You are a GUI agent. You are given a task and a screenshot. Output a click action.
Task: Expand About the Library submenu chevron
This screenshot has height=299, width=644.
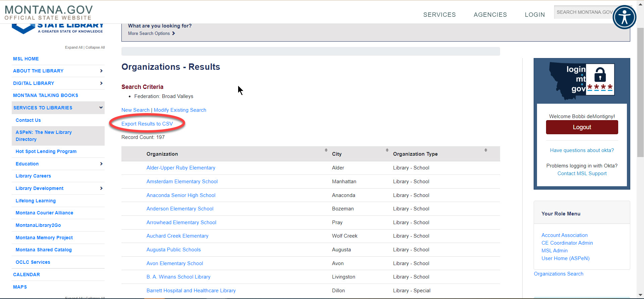coord(101,71)
